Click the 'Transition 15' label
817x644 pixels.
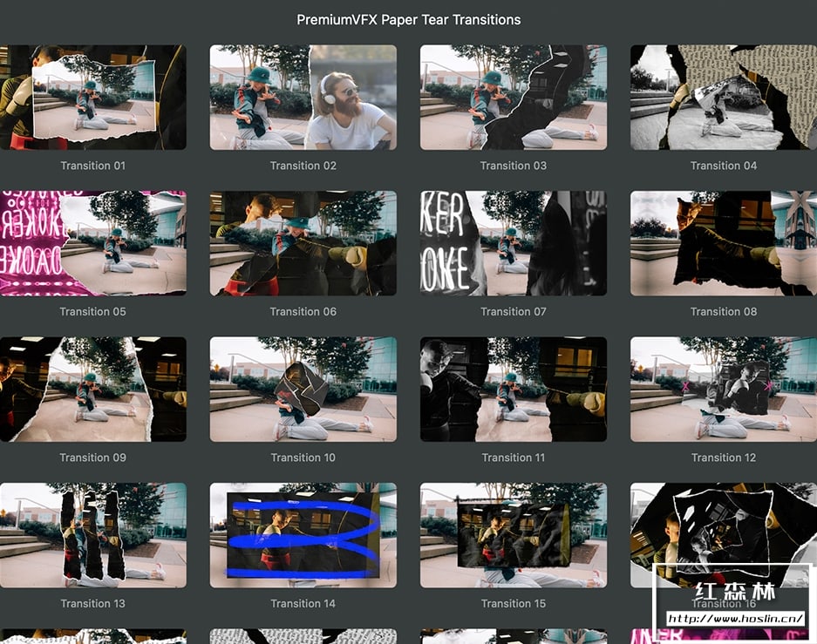pyautogui.click(x=514, y=603)
